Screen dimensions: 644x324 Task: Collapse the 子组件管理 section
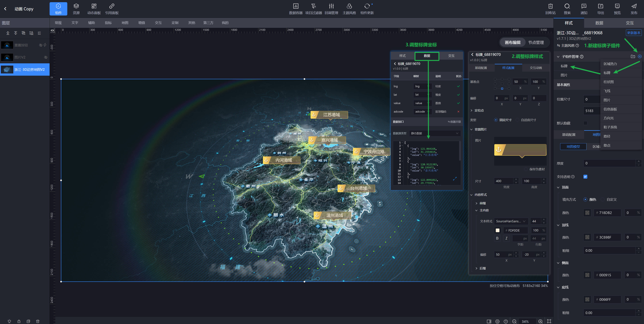[558, 57]
